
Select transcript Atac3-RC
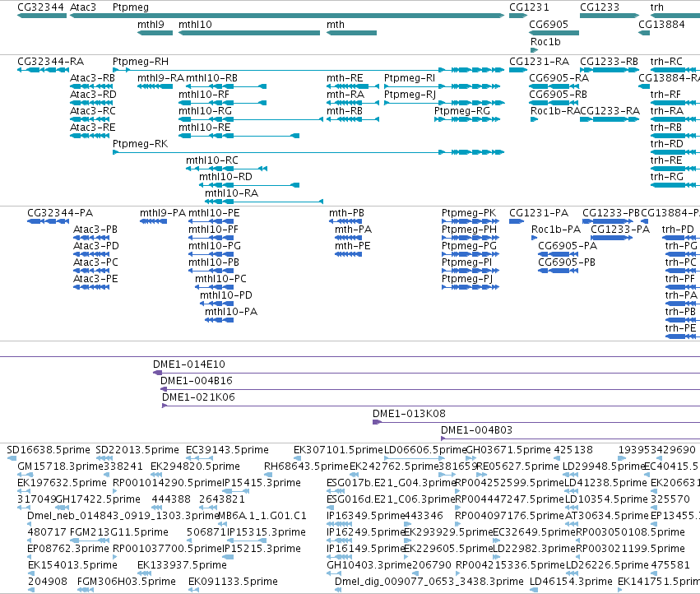click(x=93, y=111)
